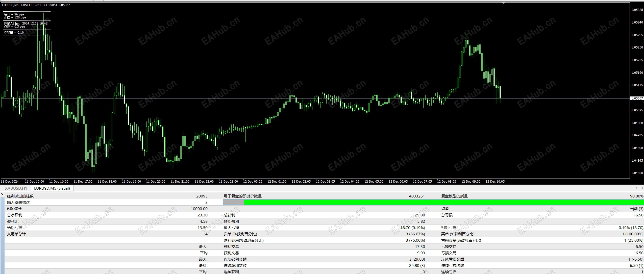
Task: Click the last candlestick on the chart
Action: coord(500,92)
